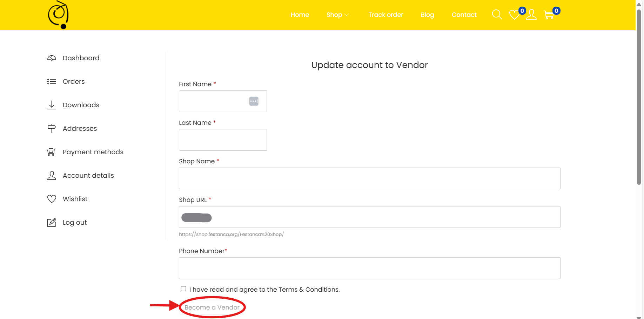Go to the Home menu item
Screen dimensions: 644x319
300,15
